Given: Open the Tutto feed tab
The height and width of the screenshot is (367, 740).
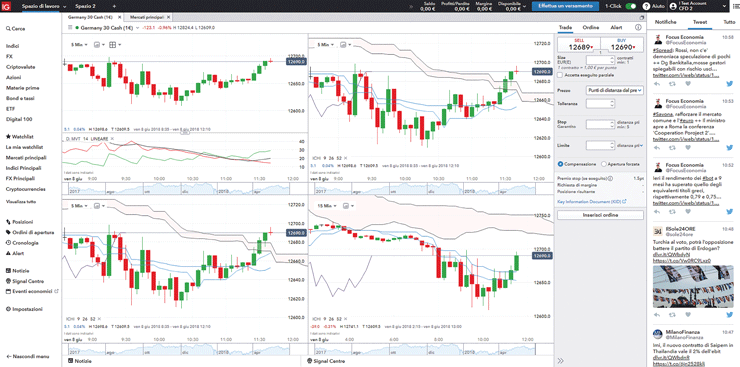Looking at the screenshot, I should (x=729, y=22).
